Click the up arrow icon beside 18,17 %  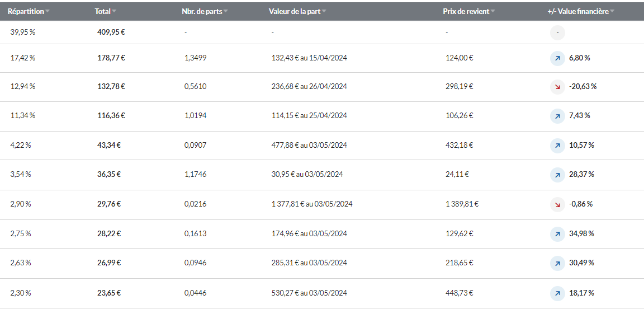pos(557,293)
